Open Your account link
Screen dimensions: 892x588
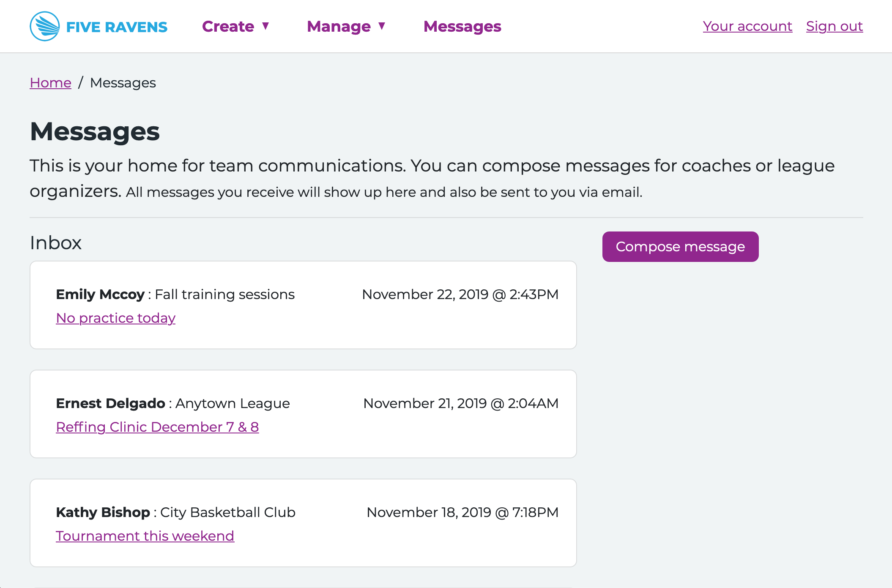747,26
